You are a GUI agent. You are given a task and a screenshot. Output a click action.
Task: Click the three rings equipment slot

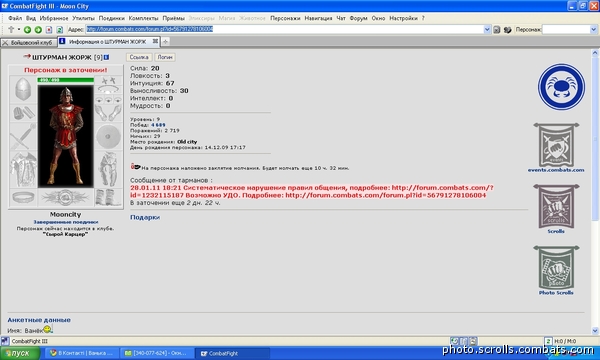[x=108, y=99]
